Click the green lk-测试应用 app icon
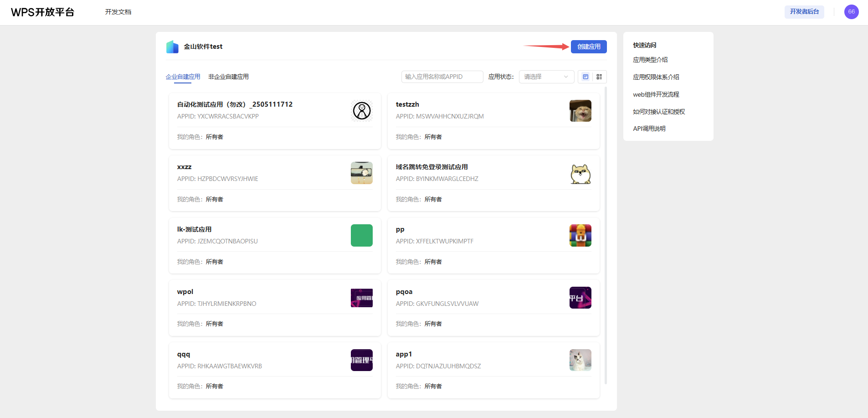 pyautogui.click(x=361, y=236)
